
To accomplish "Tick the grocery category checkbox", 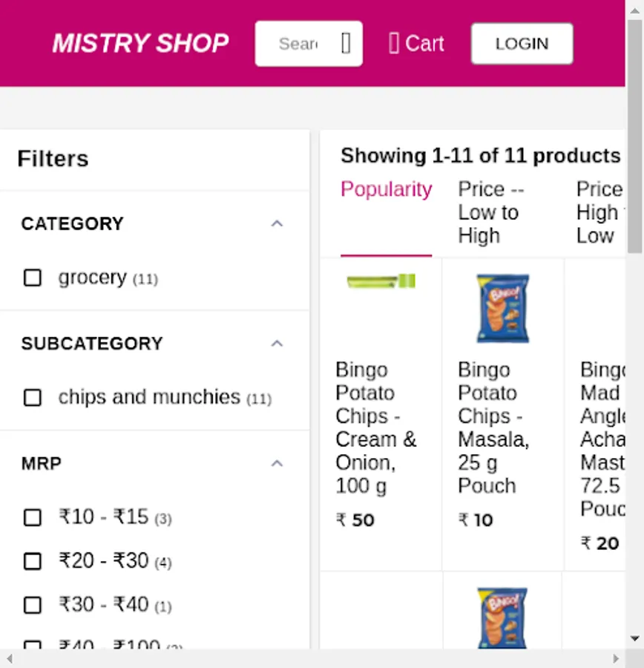I will click(x=33, y=278).
